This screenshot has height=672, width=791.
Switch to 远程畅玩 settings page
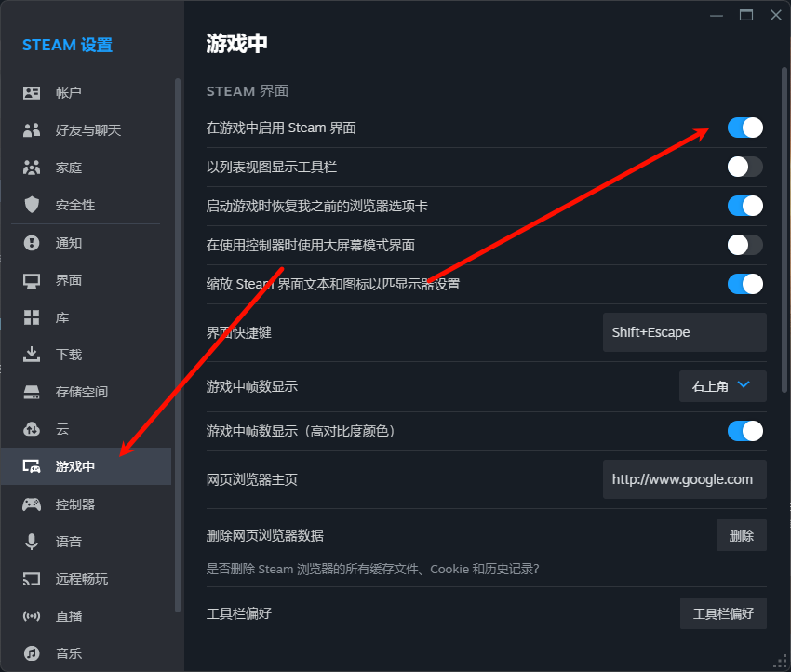coord(82,579)
